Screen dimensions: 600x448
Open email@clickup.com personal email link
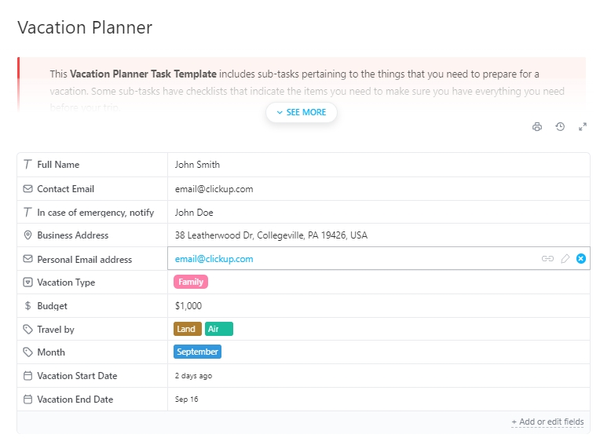(x=214, y=258)
